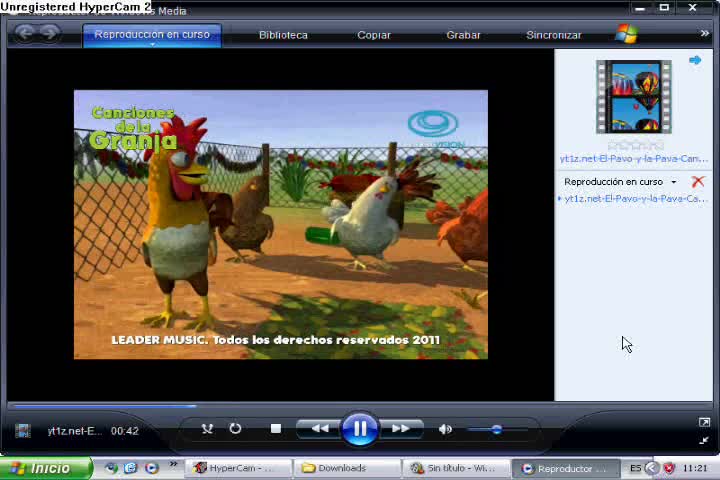
Task: Launch Windows Media Player from quick launch
Action: 151,468
